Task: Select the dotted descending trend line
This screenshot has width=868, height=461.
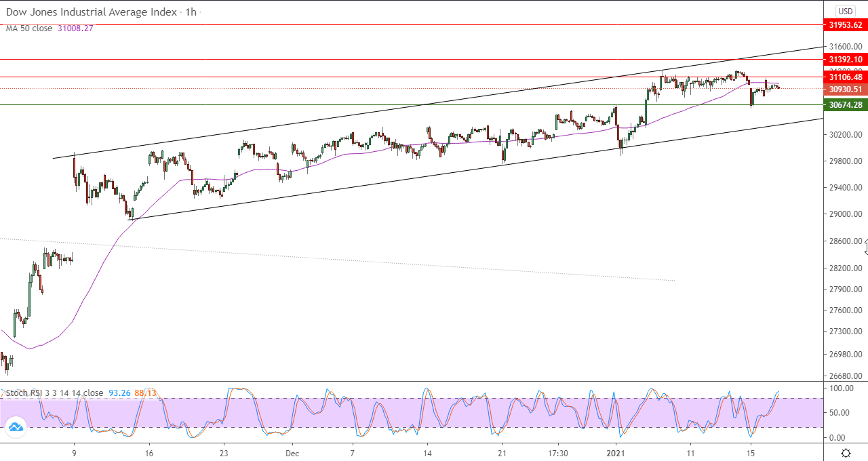Action: [339, 260]
